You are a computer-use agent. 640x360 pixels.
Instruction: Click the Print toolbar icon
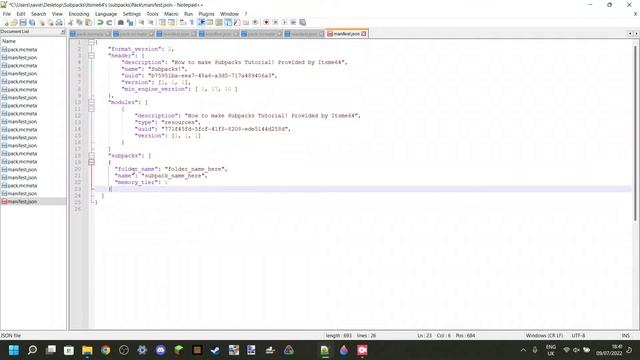pos(59,22)
